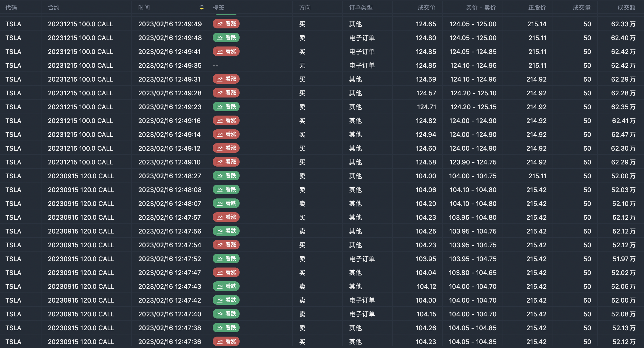This screenshot has width=644, height=348.
Task: Sort by 成交额 column header
Action: click(626, 7)
